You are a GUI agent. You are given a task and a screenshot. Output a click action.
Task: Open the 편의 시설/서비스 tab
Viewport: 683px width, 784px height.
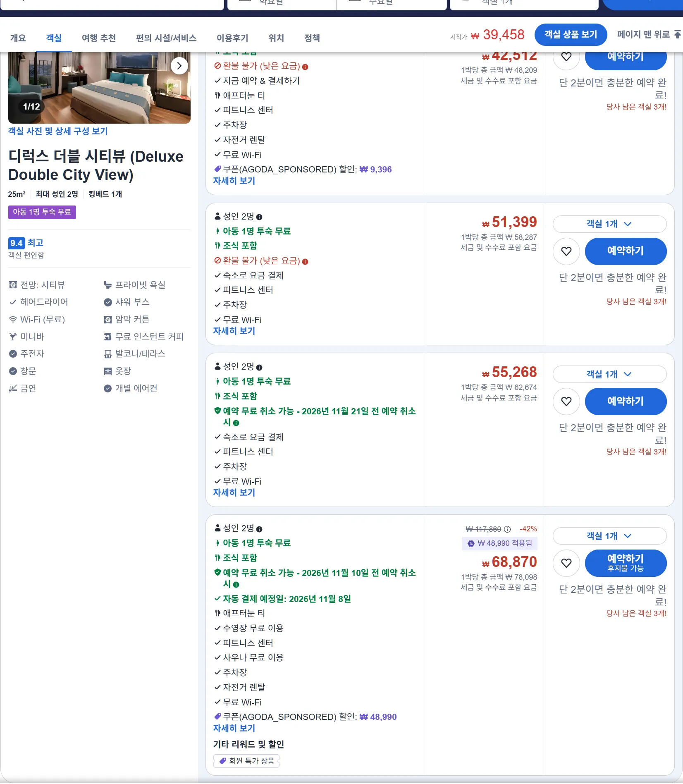point(166,38)
